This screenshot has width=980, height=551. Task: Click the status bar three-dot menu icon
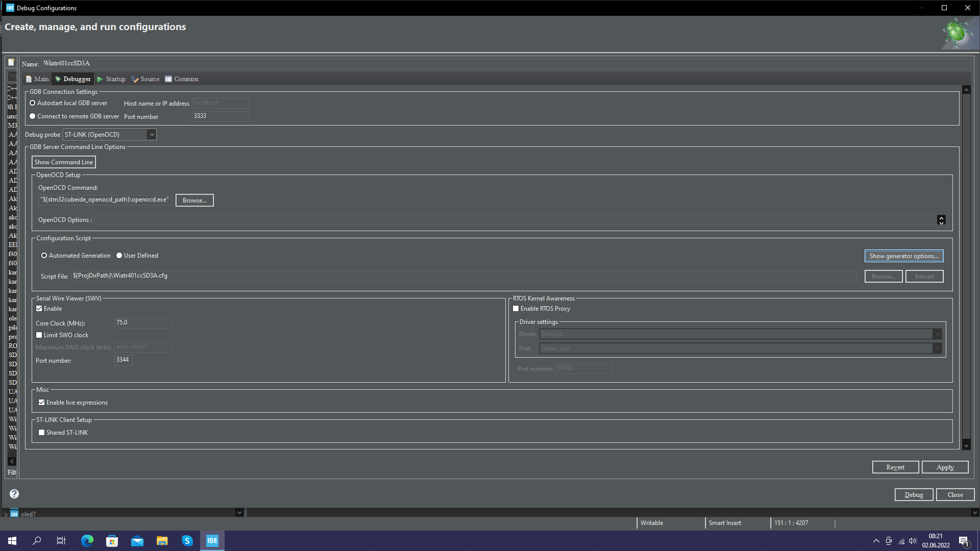835,523
